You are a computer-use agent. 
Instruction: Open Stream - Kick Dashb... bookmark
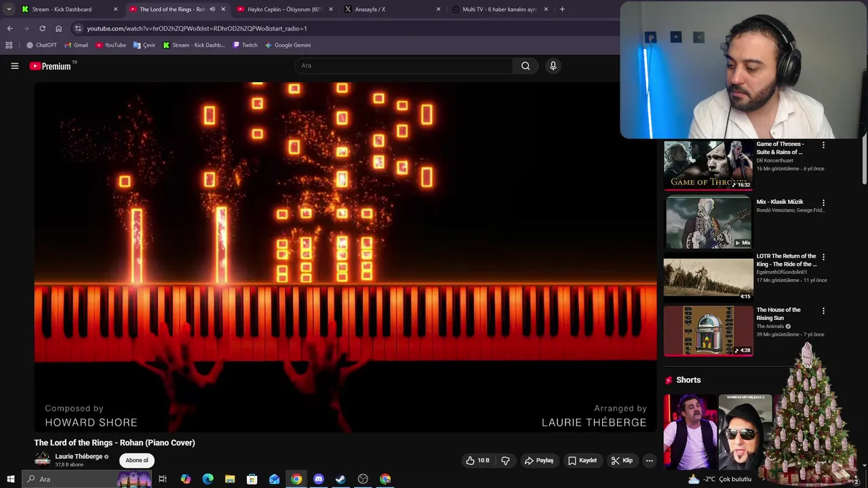coord(194,45)
